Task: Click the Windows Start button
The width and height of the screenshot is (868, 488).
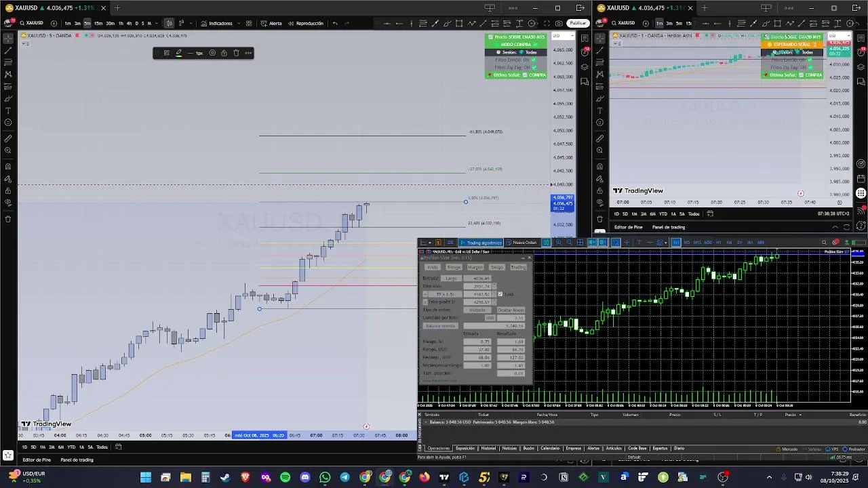Action: point(145,478)
